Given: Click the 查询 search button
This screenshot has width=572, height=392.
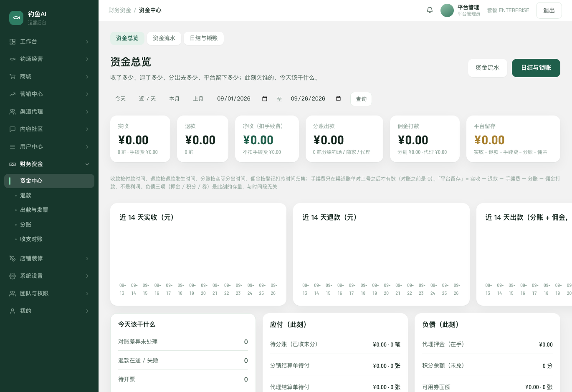Looking at the screenshot, I should tap(361, 99).
